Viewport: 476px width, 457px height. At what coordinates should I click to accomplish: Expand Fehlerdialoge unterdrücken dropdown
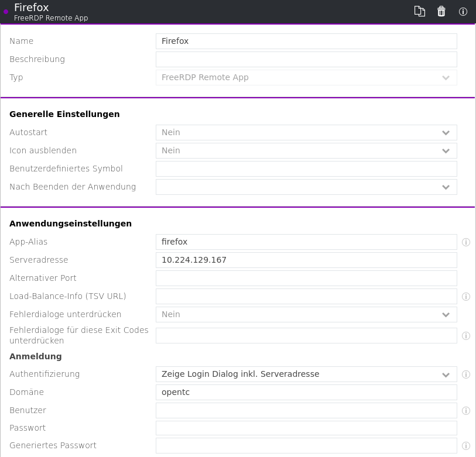coord(306,315)
